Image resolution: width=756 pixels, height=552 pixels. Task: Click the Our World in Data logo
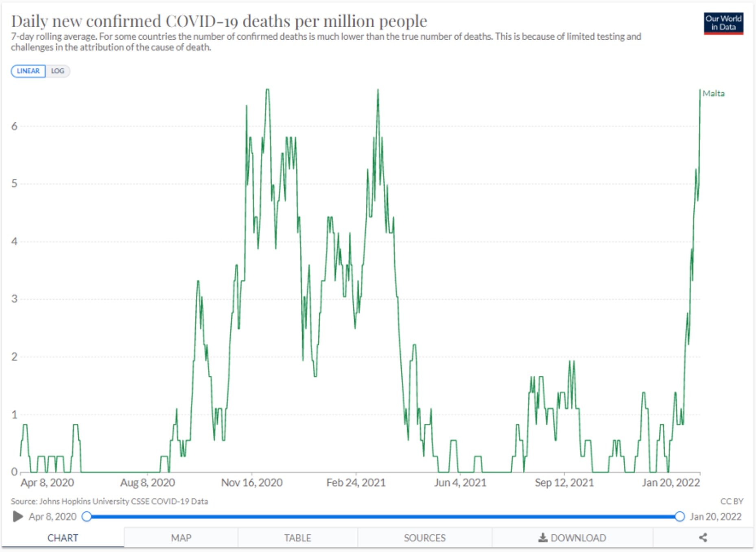click(723, 24)
